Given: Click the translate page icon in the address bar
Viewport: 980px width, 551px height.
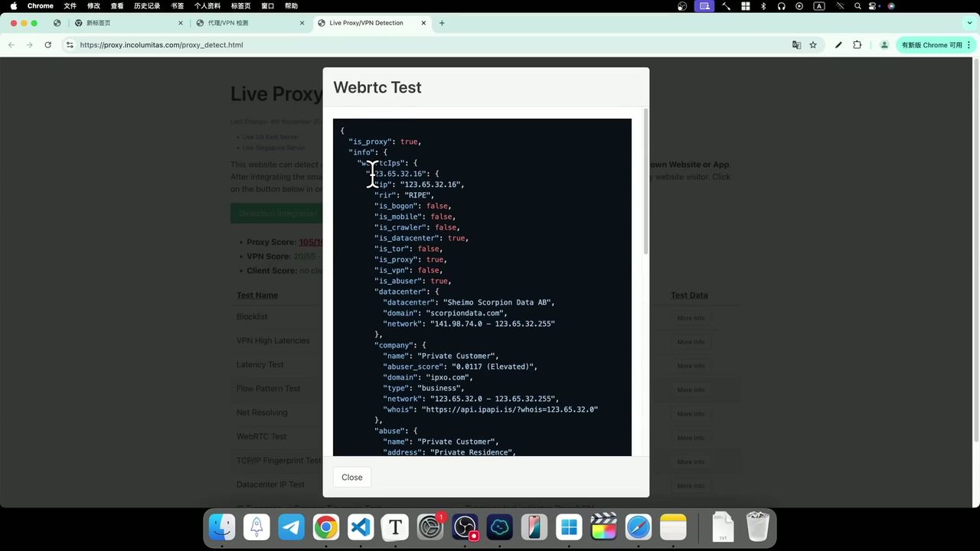Looking at the screenshot, I should pos(796,44).
